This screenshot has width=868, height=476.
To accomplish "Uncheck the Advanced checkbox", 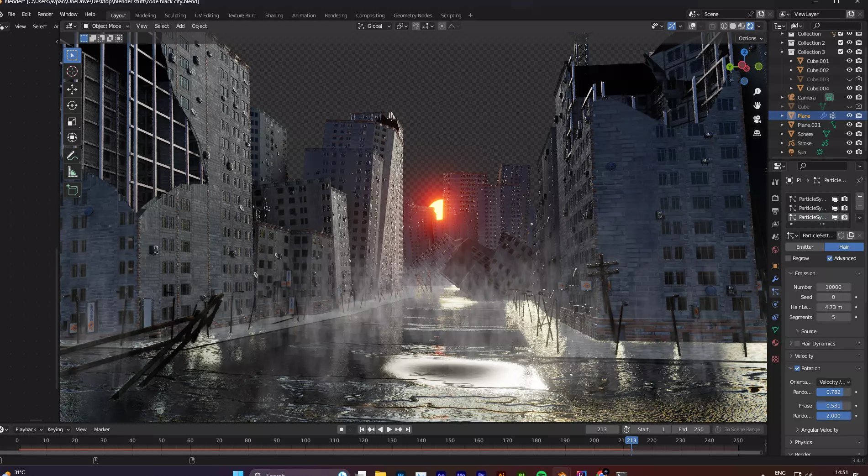I will point(830,258).
